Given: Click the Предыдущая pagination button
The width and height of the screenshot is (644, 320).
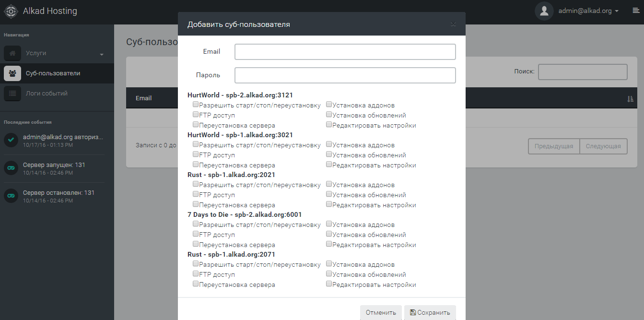Looking at the screenshot, I should pyautogui.click(x=554, y=146).
